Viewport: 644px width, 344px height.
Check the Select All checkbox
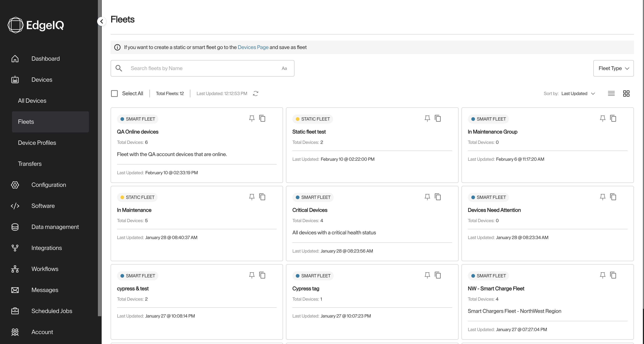pyautogui.click(x=115, y=93)
